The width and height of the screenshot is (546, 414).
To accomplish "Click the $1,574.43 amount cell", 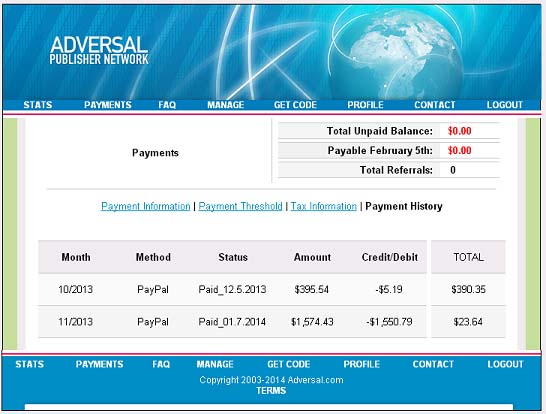I will (312, 321).
